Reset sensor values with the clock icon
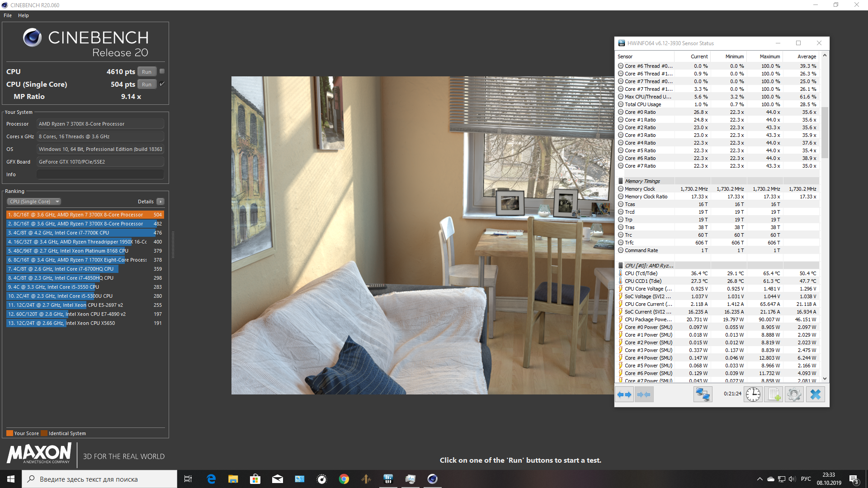 pos(753,394)
